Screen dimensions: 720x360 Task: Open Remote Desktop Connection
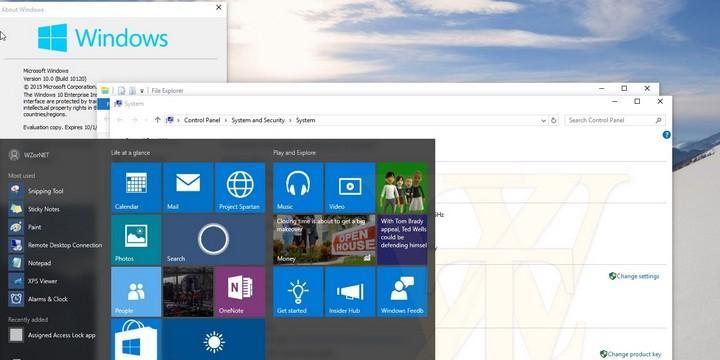pyautogui.click(x=55, y=245)
